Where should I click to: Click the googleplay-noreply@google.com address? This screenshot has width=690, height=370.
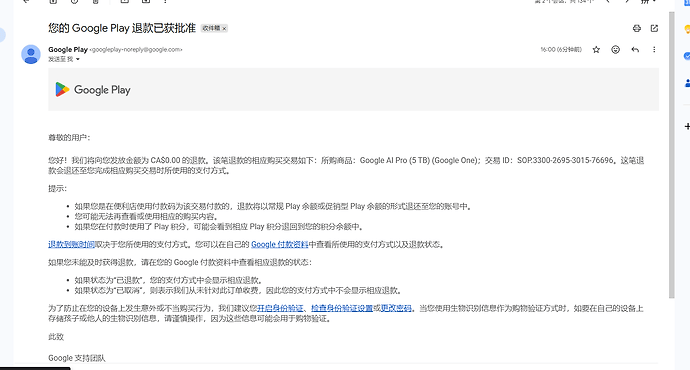(x=136, y=50)
